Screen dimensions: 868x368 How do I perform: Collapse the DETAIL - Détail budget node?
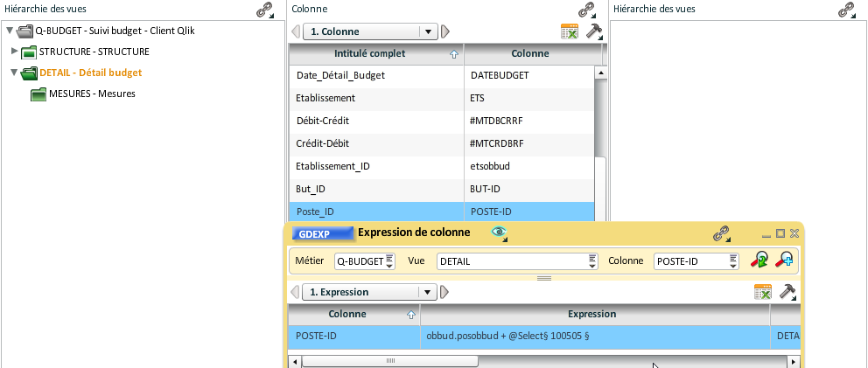(14, 73)
